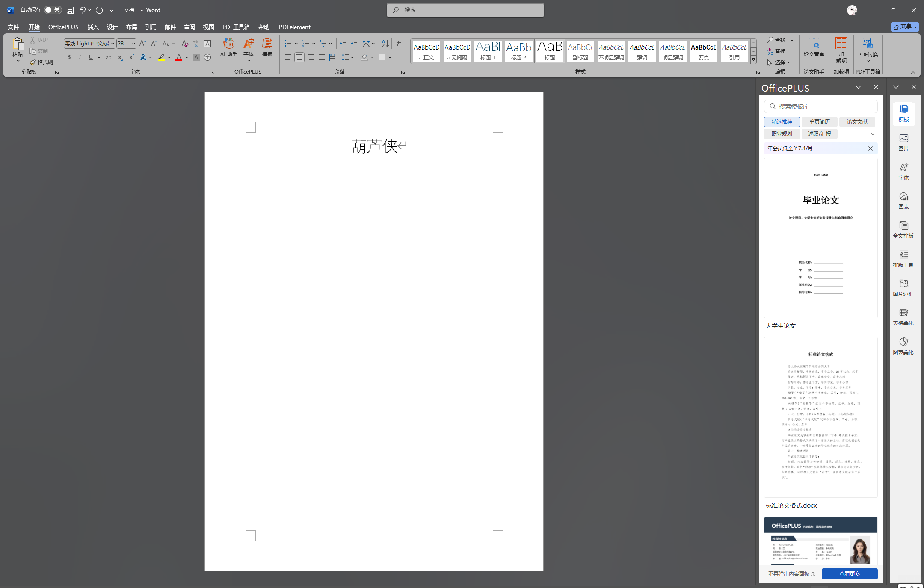Toggle subscript formatting
The image size is (924, 588).
pos(120,57)
